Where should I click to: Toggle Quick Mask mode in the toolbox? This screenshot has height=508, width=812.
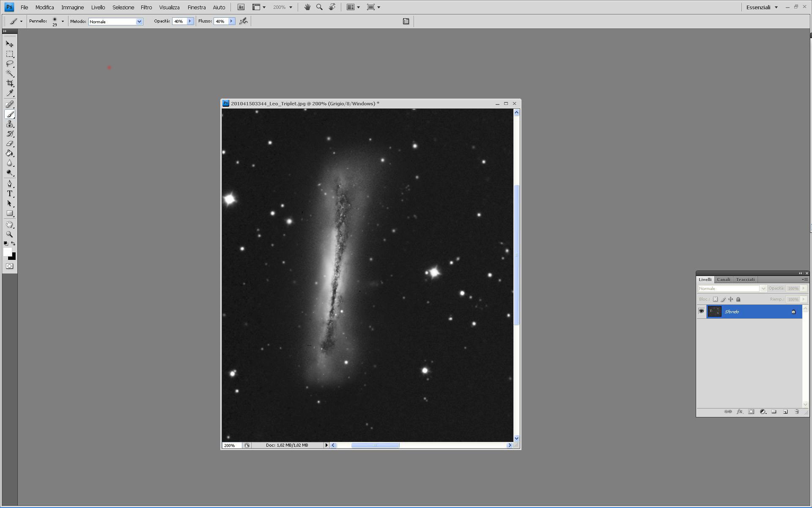[10, 266]
